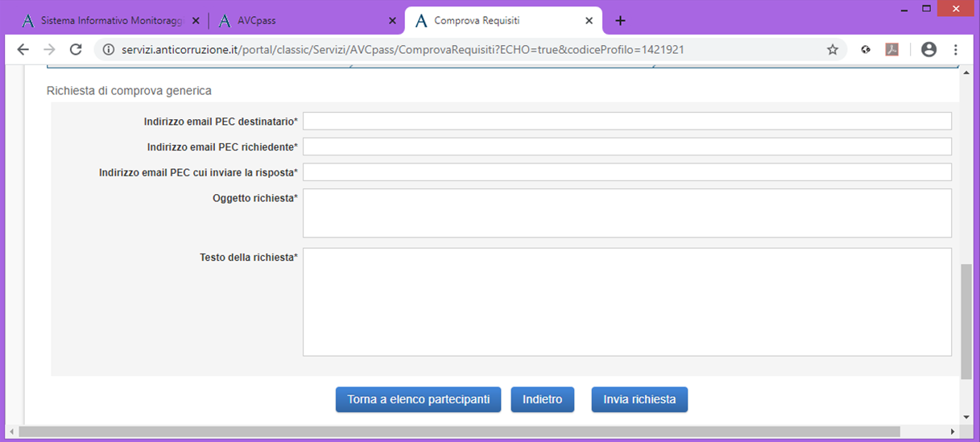Focus the Oggetto richiesta text area
Screen dimensions: 980x442
[627, 213]
